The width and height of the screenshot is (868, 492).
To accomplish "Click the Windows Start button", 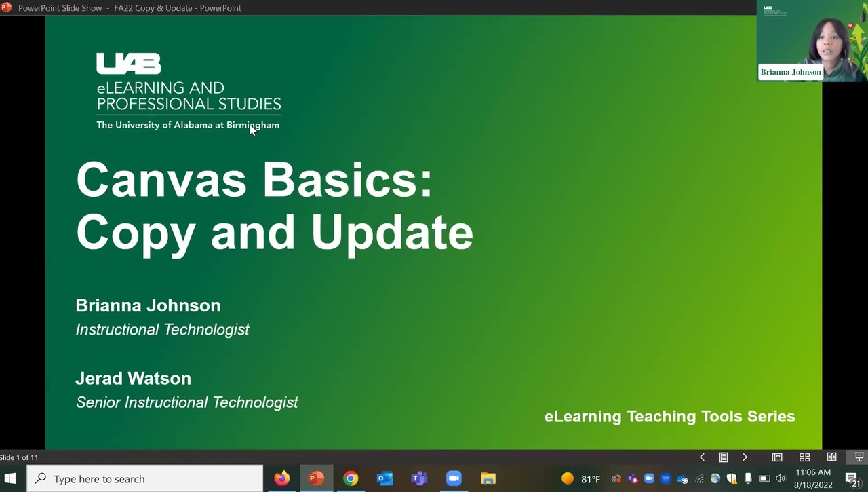I will click(x=11, y=478).
